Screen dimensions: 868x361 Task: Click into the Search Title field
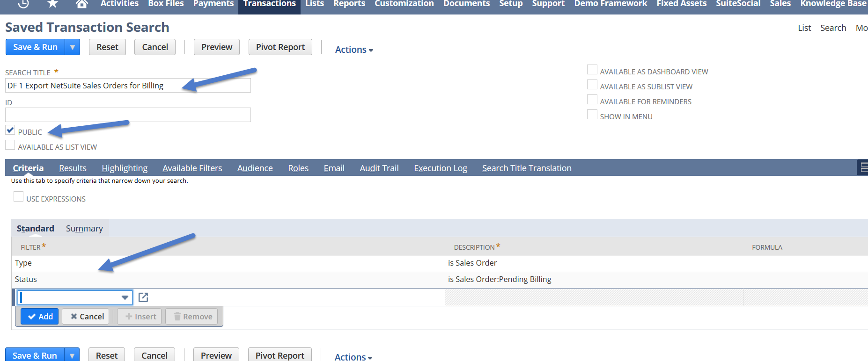pyautogui.click(x=128, y=86)
